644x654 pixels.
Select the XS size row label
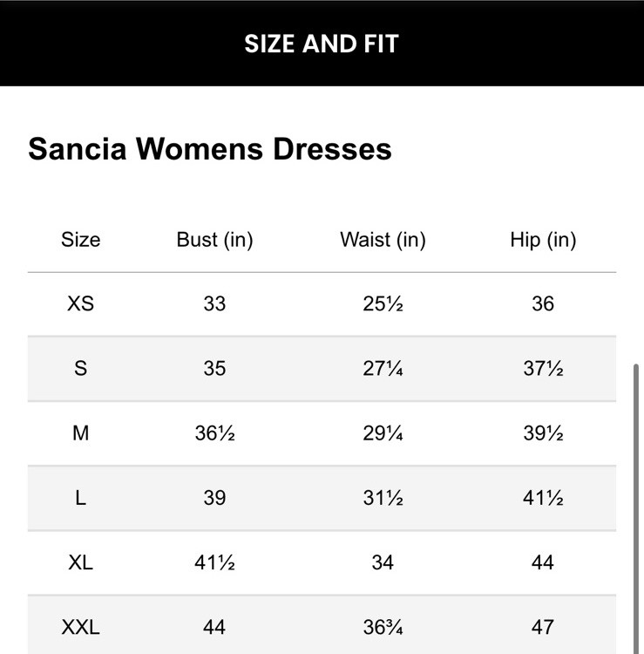(x=80, y=303)
